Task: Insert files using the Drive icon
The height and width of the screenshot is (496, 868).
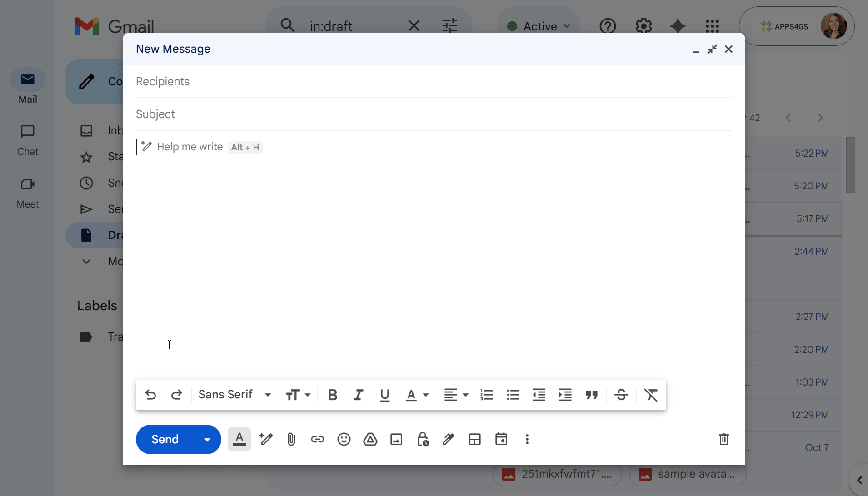Action: click(x=370, y=439)
